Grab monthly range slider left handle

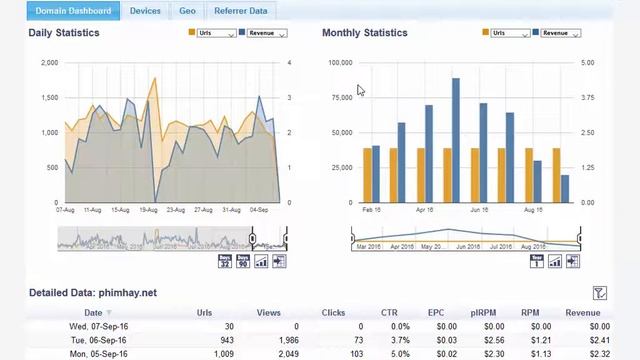(x=353, y=238)
